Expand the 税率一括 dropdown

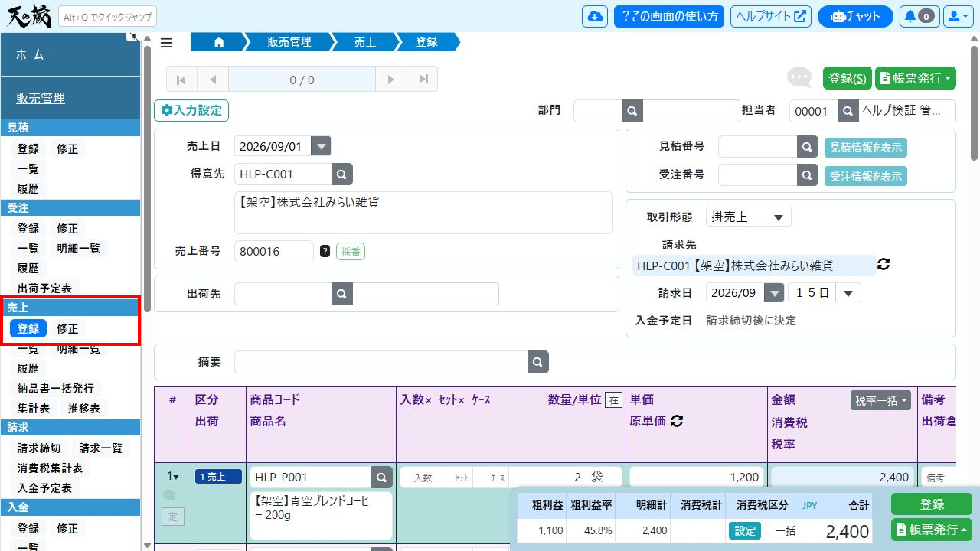[x=880, y=399]
